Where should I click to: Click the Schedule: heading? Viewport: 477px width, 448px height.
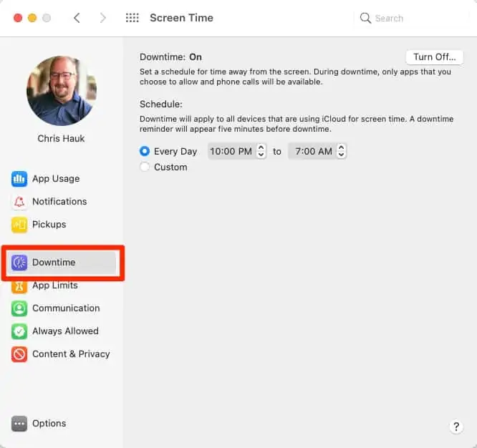pos(161,104)
